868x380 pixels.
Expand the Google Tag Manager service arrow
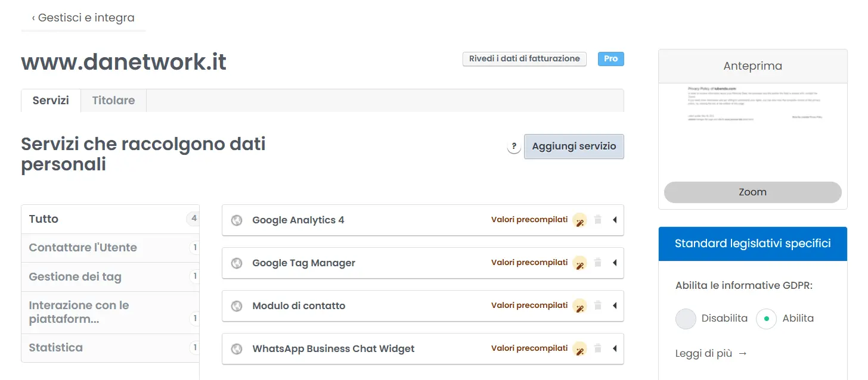(x=614, y=263)
